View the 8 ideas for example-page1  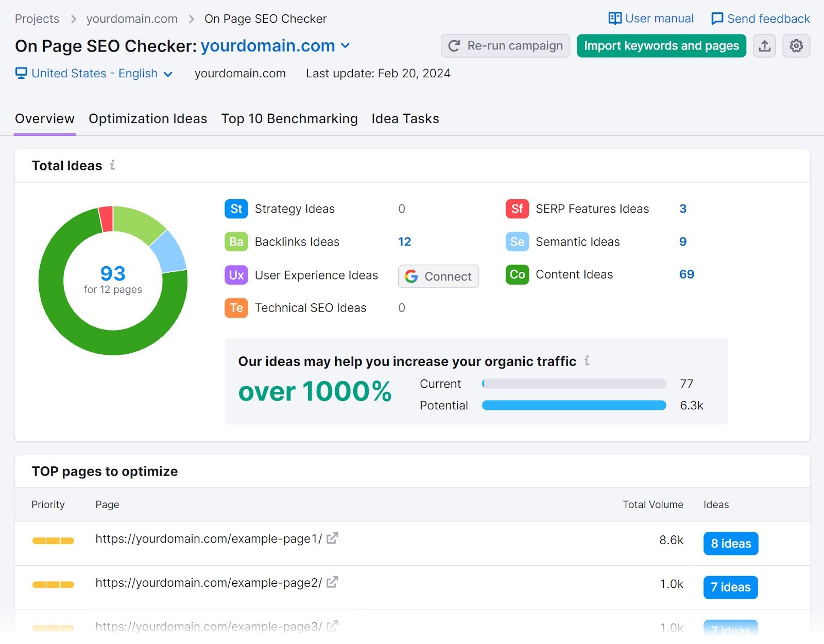click(x=730, y=543)
